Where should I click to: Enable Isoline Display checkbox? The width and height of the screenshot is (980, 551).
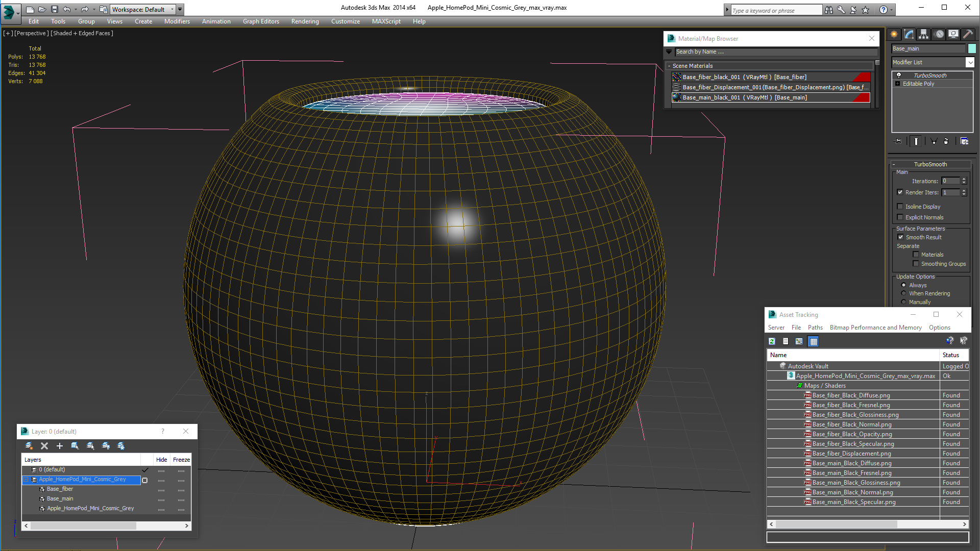tap(900, 207)
